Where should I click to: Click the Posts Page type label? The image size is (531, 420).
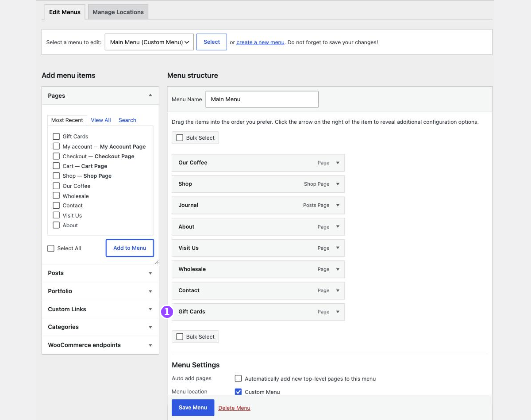(x=316, y=205)
